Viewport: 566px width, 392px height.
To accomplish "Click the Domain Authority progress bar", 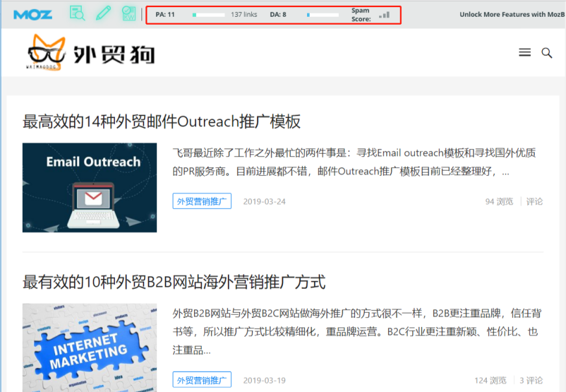I will click(323, 15).
